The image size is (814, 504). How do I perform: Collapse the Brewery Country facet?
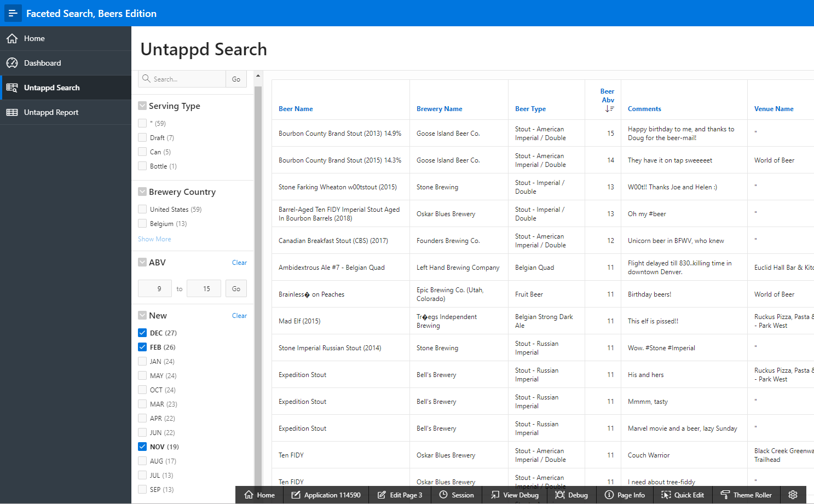(142, 192)
